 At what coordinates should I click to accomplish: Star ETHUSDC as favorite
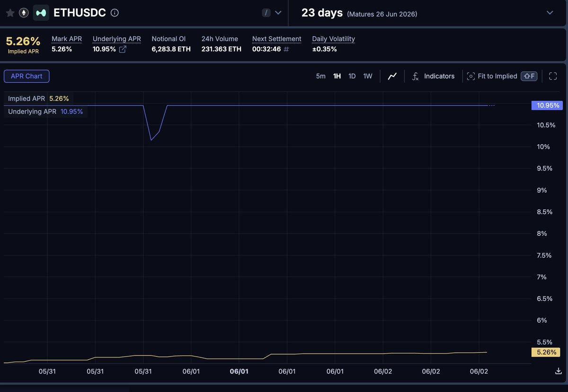click(x=10, y=13)
